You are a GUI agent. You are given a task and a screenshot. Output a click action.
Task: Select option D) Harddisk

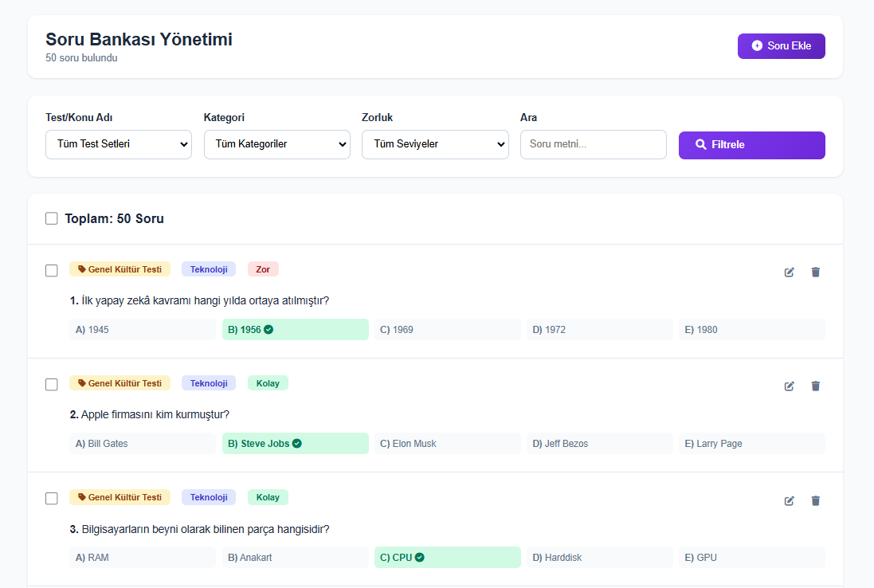click(600, 558)
